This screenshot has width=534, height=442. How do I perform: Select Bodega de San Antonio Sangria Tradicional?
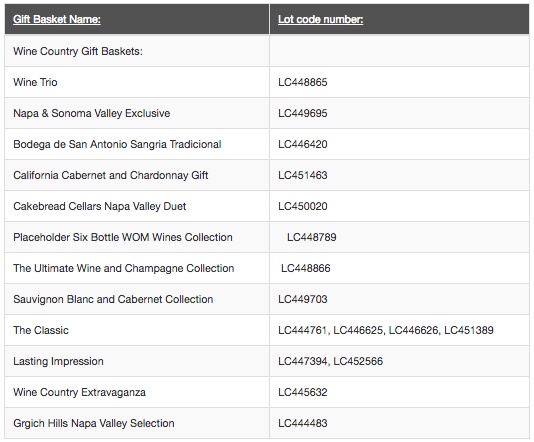[x=117, y=144]
